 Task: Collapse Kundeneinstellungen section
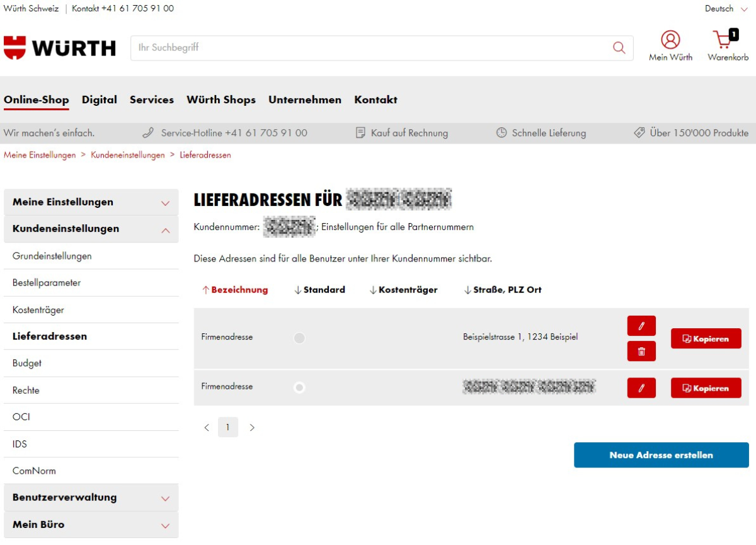coord(91,229)
